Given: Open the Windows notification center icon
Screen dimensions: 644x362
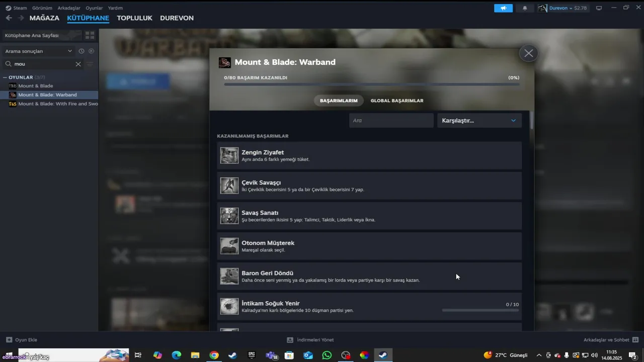Looking at the screenshot, I should pyautogui.click(x=633, y=355).
